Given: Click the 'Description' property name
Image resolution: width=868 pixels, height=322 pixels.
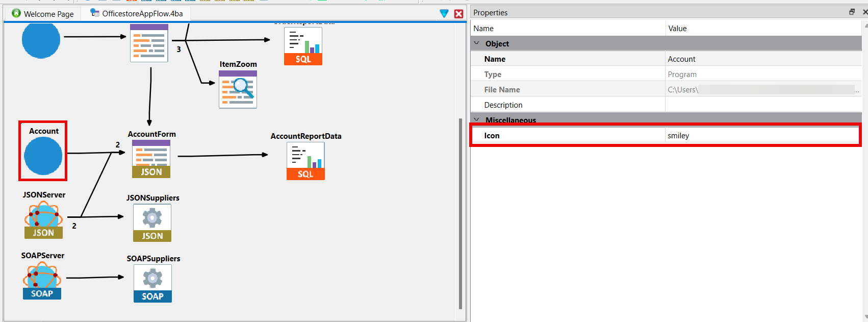Looking at the screenshot, I should tap(503, 105).
